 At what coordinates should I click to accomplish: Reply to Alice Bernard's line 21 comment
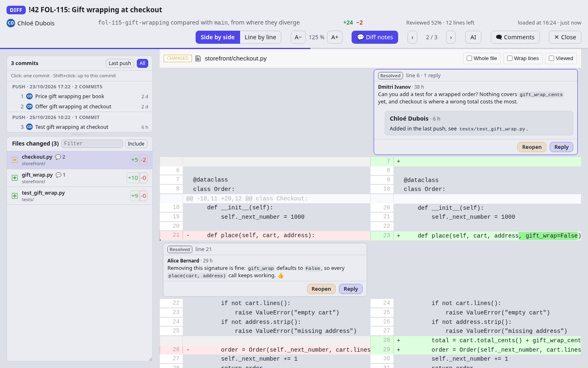coord(351,289)
